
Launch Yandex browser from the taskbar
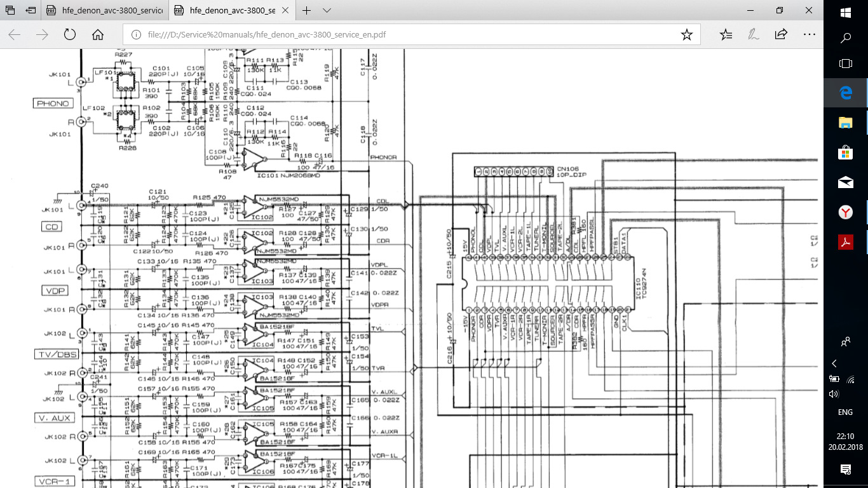pyautogui.click(x=846, y=212)
